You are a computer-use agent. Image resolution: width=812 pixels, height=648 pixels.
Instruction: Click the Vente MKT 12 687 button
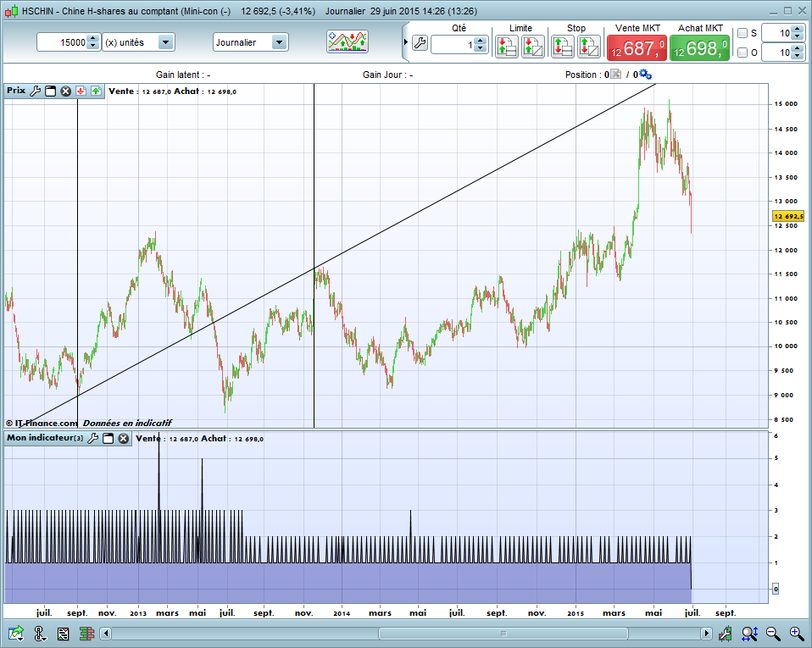click(x=637, y=48)
